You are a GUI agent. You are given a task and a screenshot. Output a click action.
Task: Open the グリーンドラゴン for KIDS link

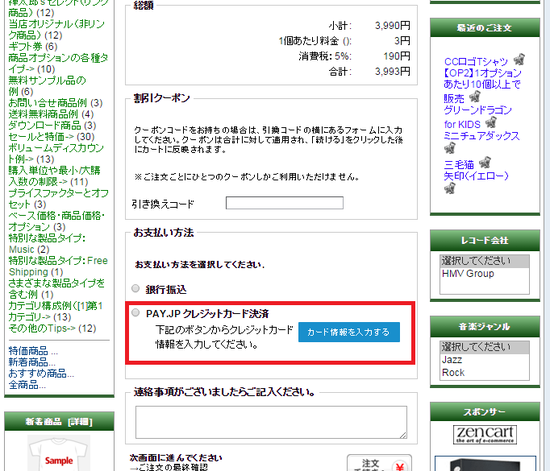(x=477, y=117)
